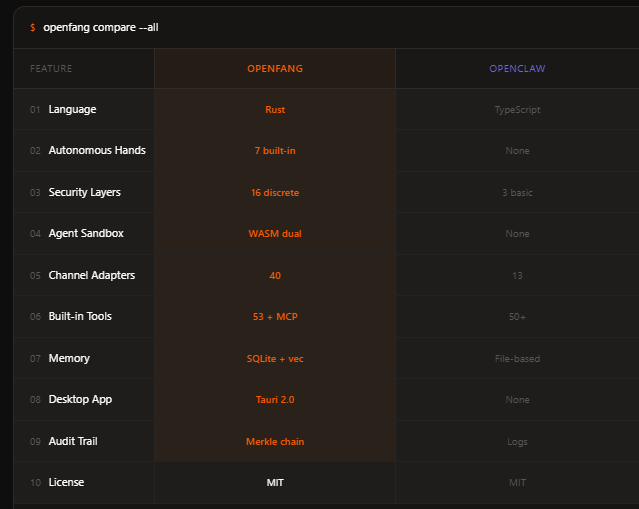Click the Agent Sandbox row label

[x=86, y=234]
